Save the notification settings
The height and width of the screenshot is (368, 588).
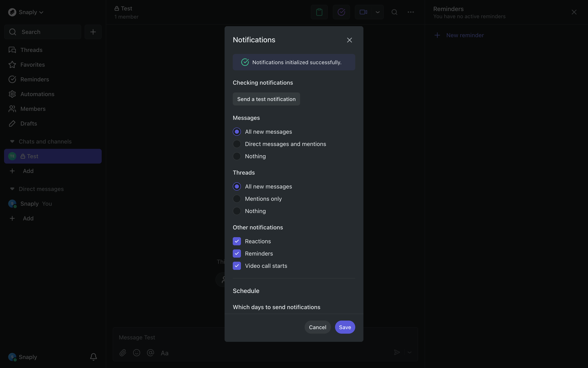pos(345,327)
